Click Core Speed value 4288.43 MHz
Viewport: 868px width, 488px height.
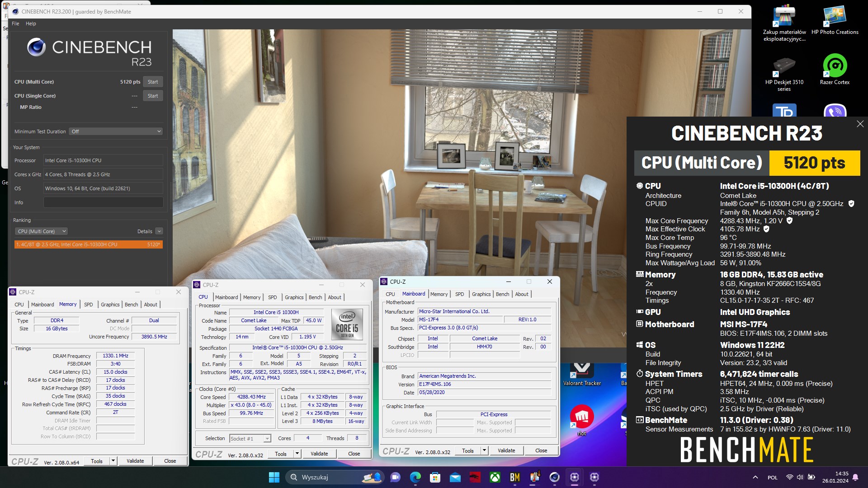[251, 397]
